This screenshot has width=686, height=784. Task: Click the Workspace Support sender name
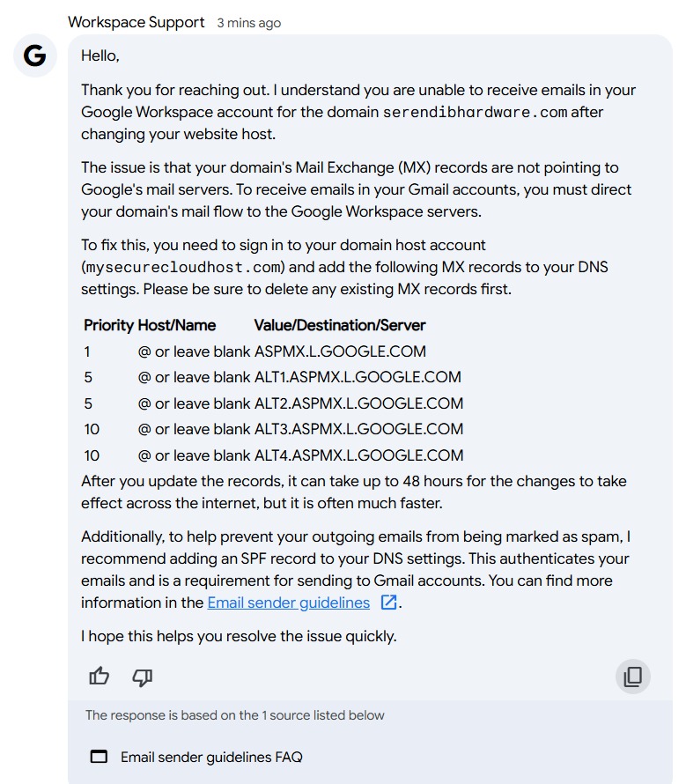[136, 23]
